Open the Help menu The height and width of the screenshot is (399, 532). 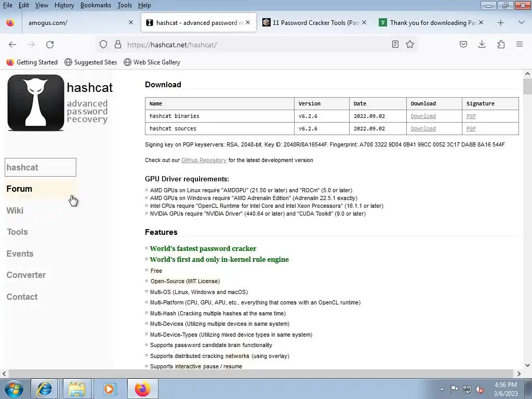click(144, 5)
